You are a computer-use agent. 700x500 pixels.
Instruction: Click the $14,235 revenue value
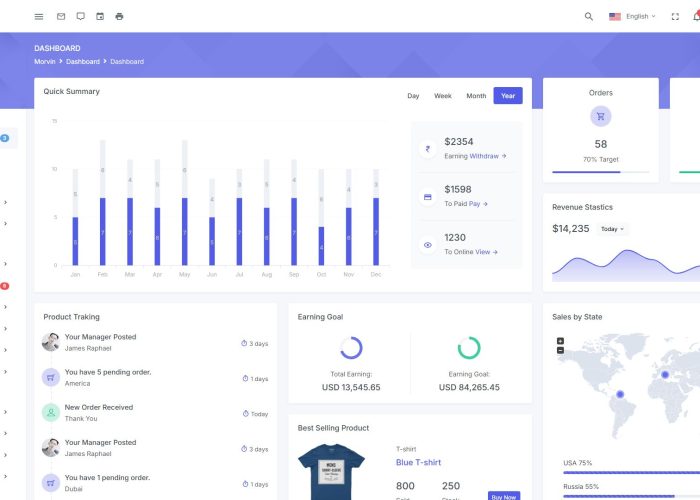(571, 229)
